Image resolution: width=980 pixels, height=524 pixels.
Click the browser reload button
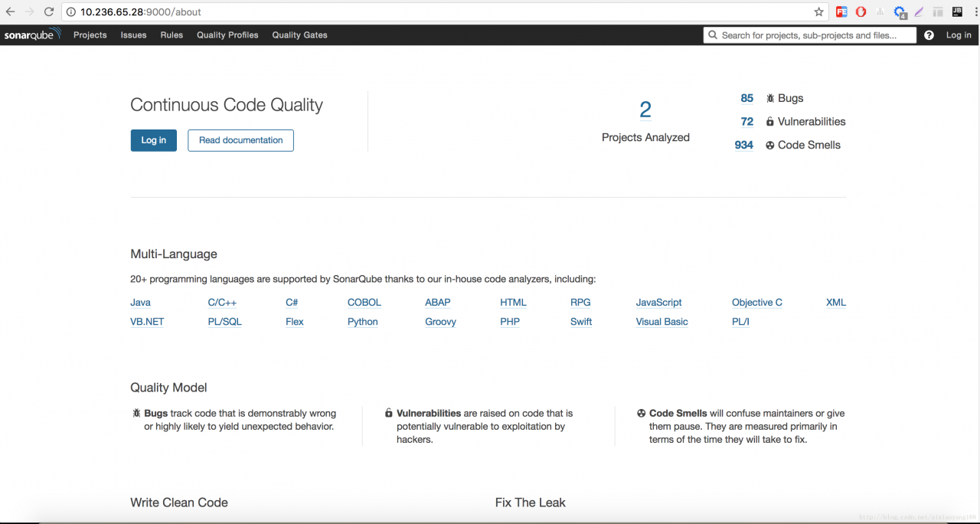tap(49, 12)
